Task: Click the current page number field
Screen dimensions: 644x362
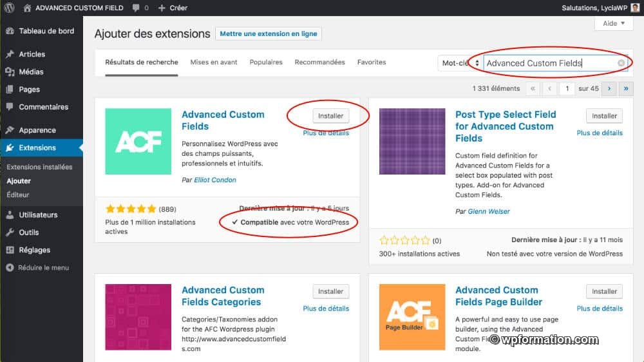Action: pos(567,88)
